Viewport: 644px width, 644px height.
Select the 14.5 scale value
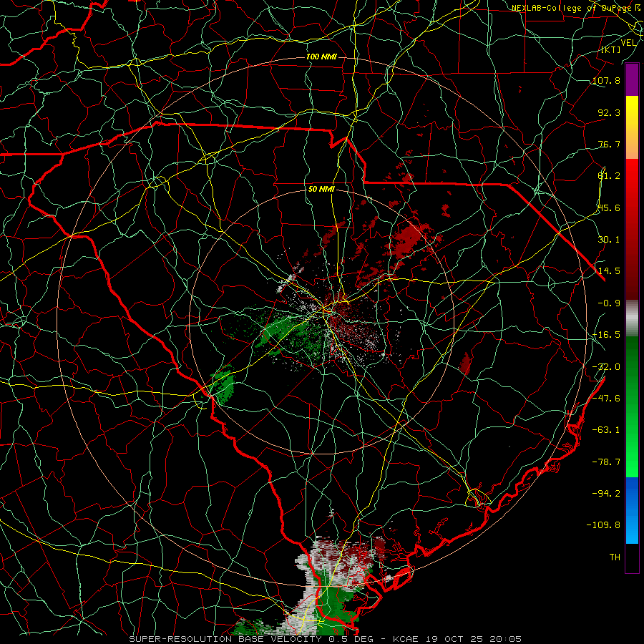[609, 270]
